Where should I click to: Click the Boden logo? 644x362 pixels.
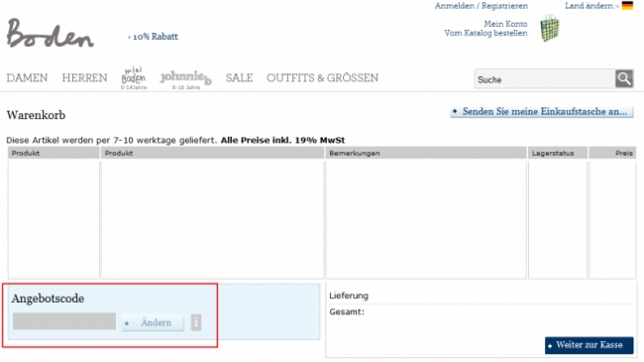(51, 33)
